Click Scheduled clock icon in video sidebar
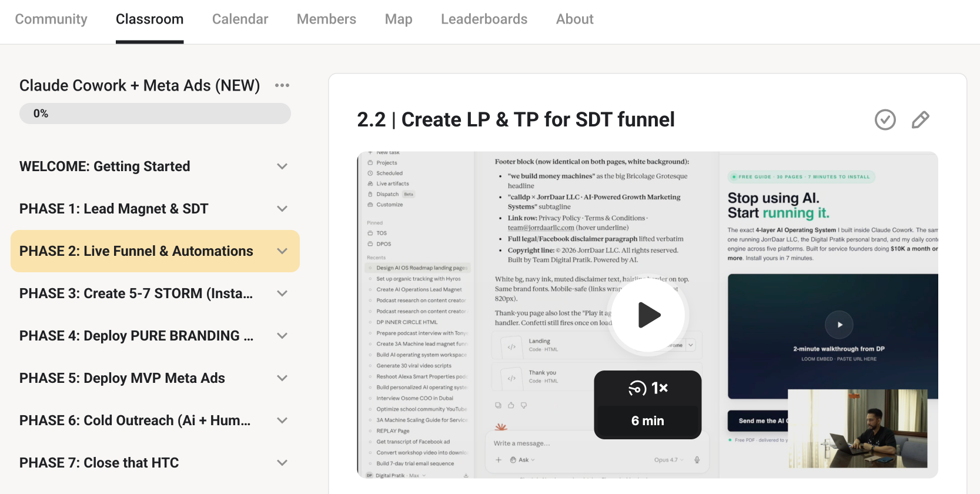980x494 pixels. [x=370, y=173]
